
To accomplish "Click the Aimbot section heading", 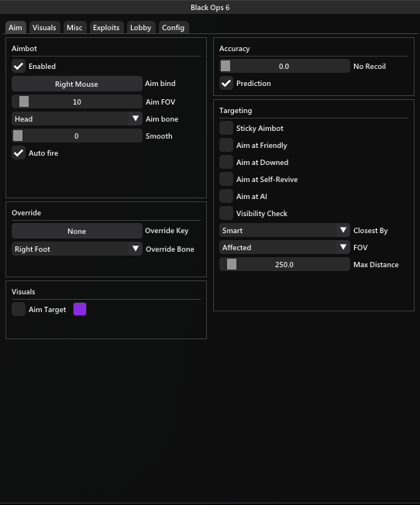I will coord(24,49).
